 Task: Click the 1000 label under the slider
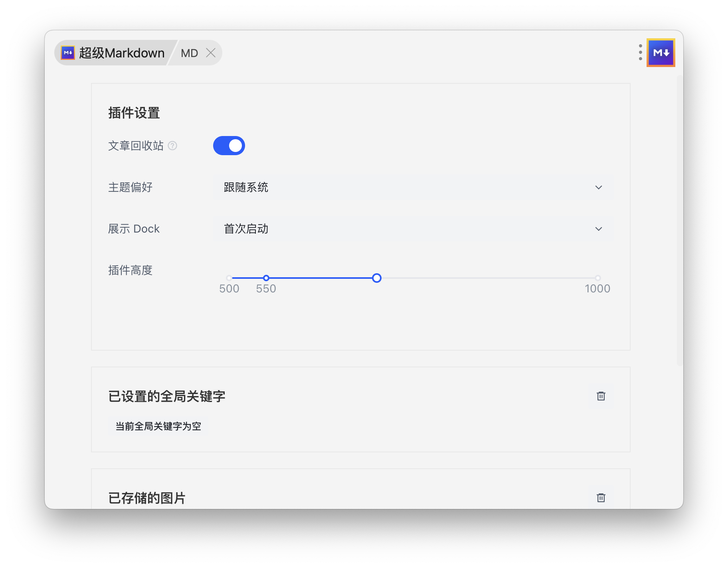coord(597,288)
